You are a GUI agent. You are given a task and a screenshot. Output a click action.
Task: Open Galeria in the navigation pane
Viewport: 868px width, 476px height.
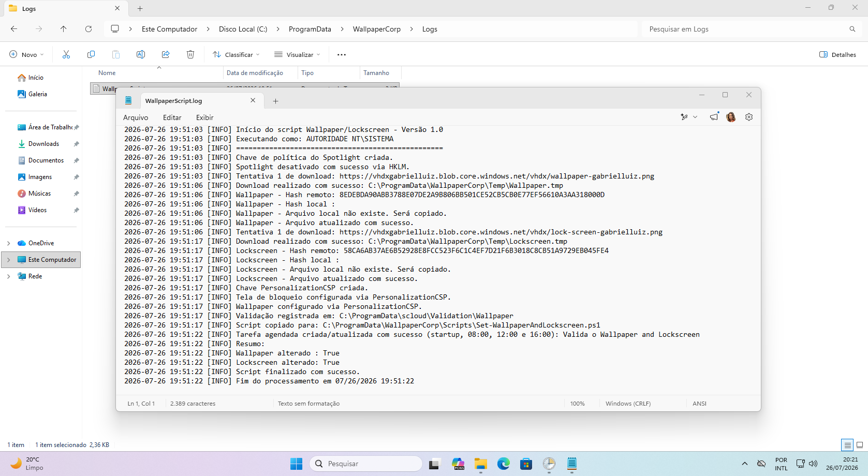tap(38, 94)
